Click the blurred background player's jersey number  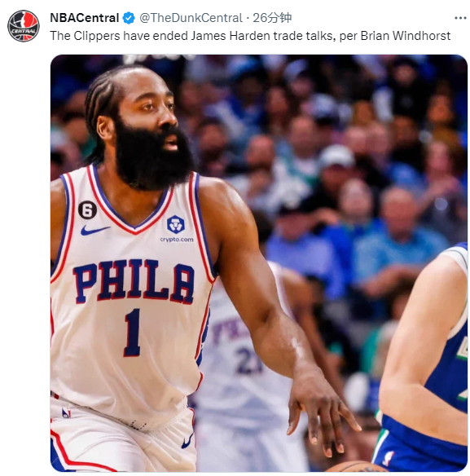point(248,360)
